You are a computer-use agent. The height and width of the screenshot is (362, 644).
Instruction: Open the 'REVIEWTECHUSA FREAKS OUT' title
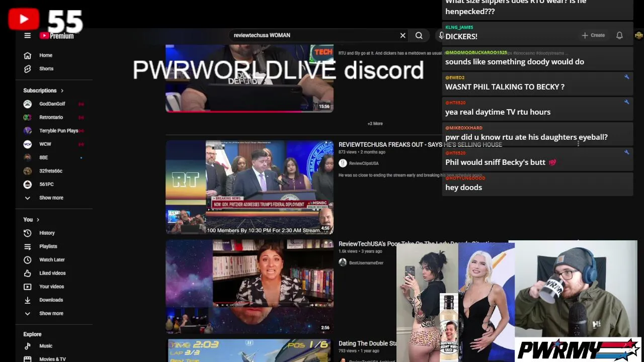tap(420, 144)
